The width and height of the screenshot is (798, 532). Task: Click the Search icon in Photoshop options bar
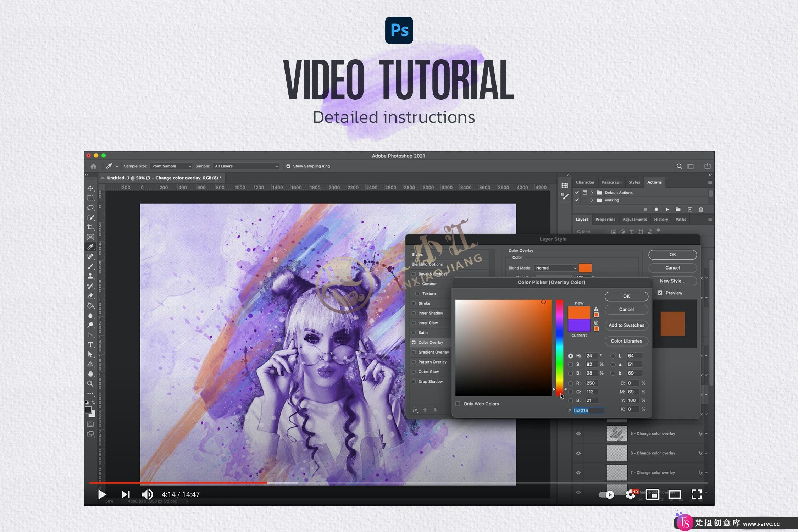(679, 166)
